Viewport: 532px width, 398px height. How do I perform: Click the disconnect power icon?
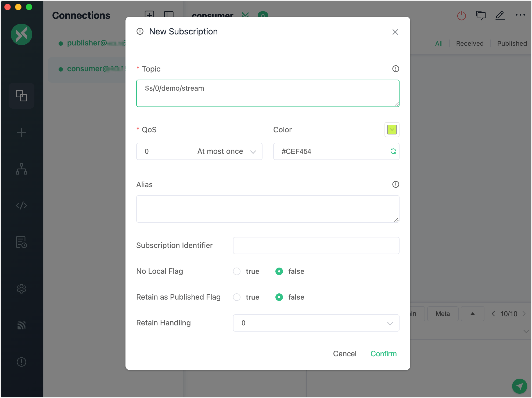pyautogui.click(x=461, y=16)
